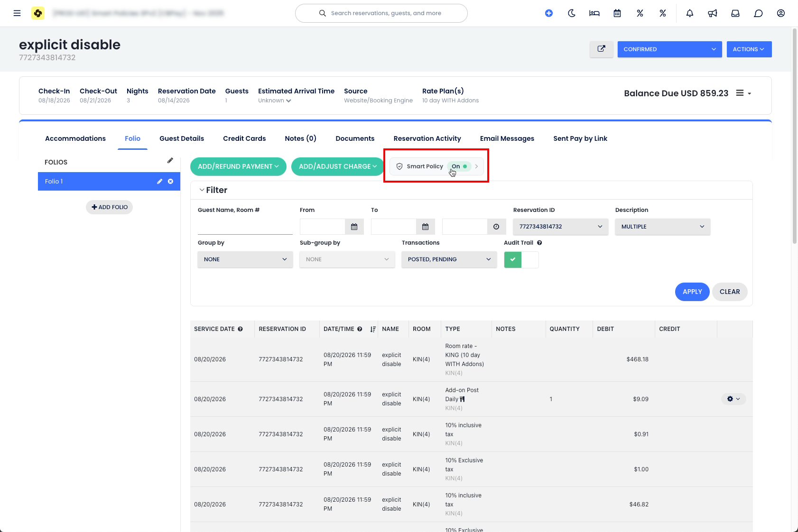This screenshot has height=532, width=798.
Task: Expand the Estimated Arrival Time Unknown dropdown
Action: pos(275,101)
